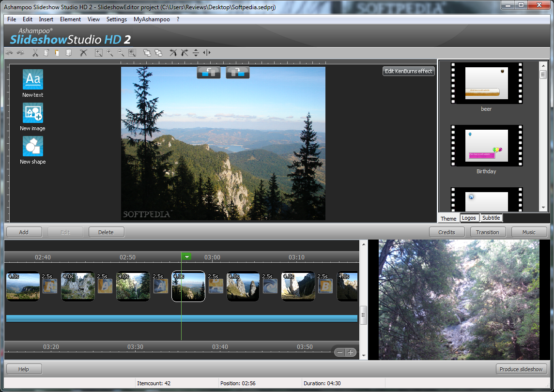
Task: Use the Cut scissors icon on the toolbar
Action: click(x=35, y=53)
